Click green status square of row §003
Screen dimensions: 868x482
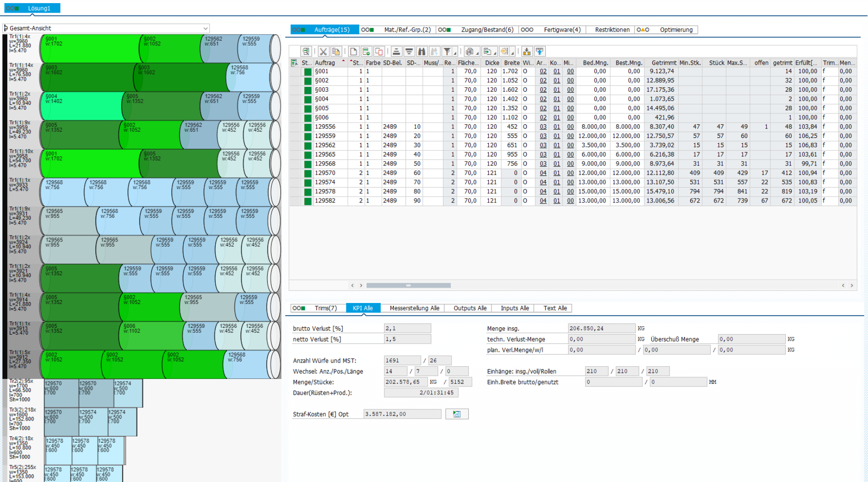click(x=308, y=90)
